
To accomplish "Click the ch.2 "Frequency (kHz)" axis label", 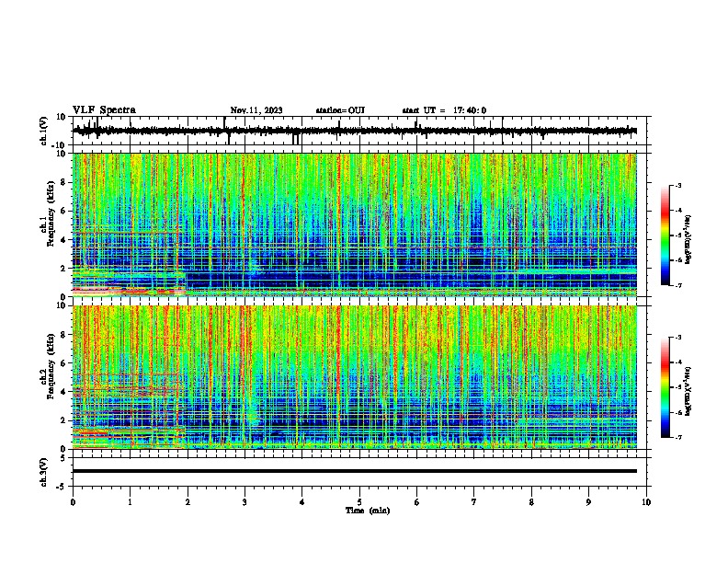I will point(51,366).
